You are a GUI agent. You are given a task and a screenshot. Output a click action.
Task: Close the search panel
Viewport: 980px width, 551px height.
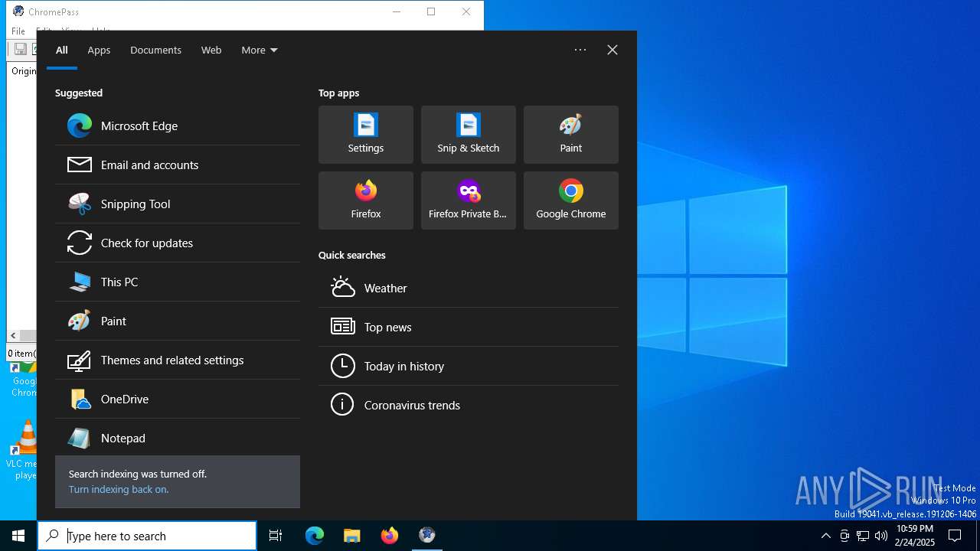(x=612, y=50)
